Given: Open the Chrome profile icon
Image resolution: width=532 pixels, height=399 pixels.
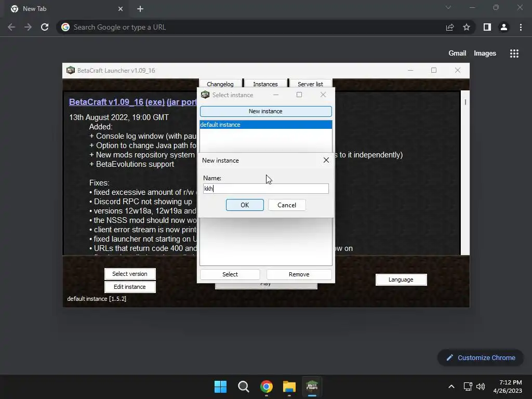Looking at the screenshot, I should (x=504, y=27).
